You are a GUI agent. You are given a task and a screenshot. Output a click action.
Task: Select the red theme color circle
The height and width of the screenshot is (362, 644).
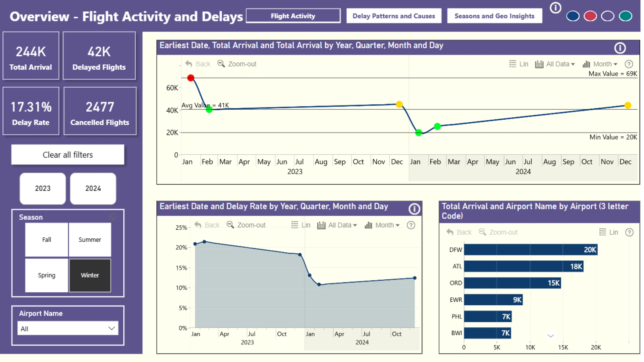coord(590,16)
